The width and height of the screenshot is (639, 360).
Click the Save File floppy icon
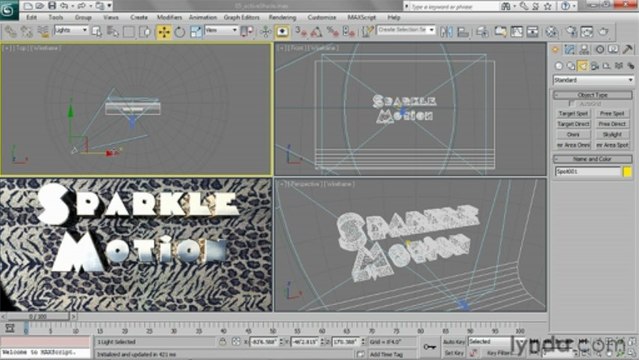coord(52,6)
